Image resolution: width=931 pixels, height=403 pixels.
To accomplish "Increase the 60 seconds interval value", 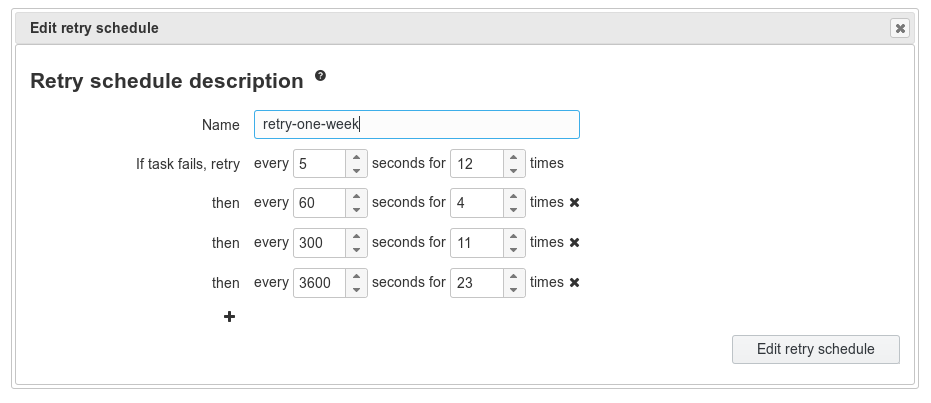I will [x=357, y=196].
